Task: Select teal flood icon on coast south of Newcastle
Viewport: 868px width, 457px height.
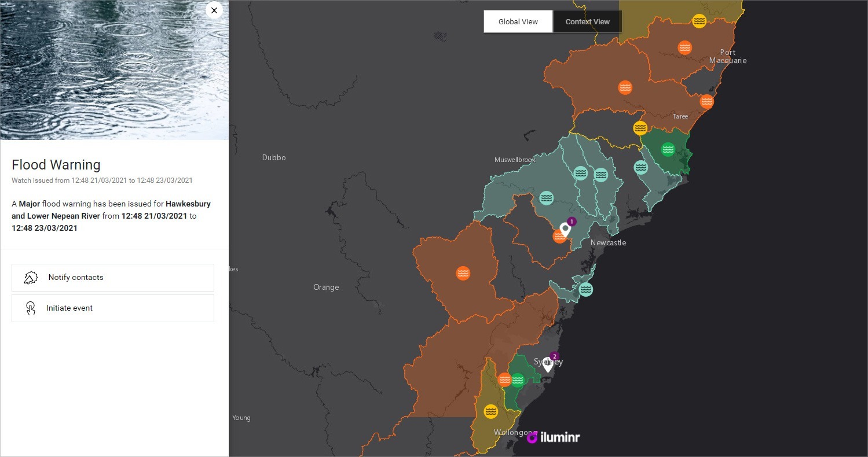Action: (586, 289)
